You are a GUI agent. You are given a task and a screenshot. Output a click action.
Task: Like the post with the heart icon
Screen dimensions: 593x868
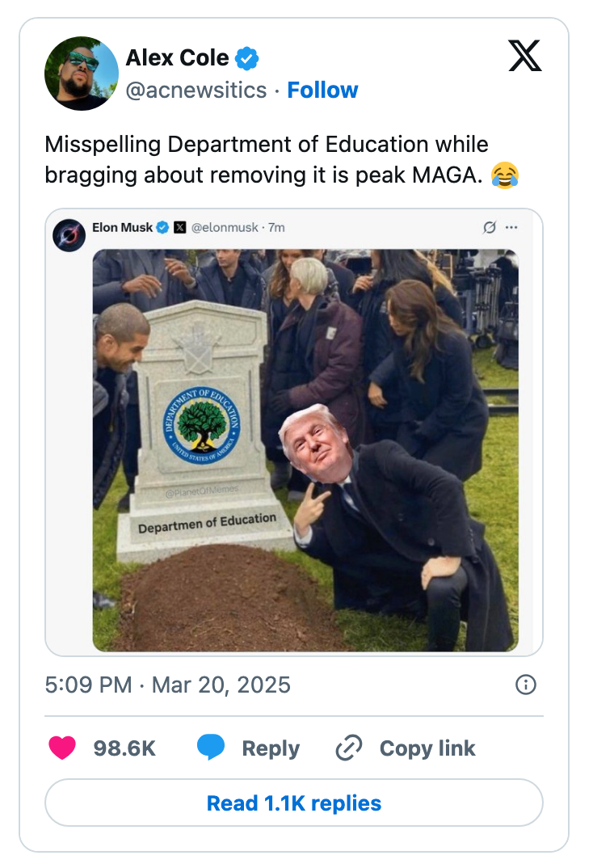[x=62, y=748]
